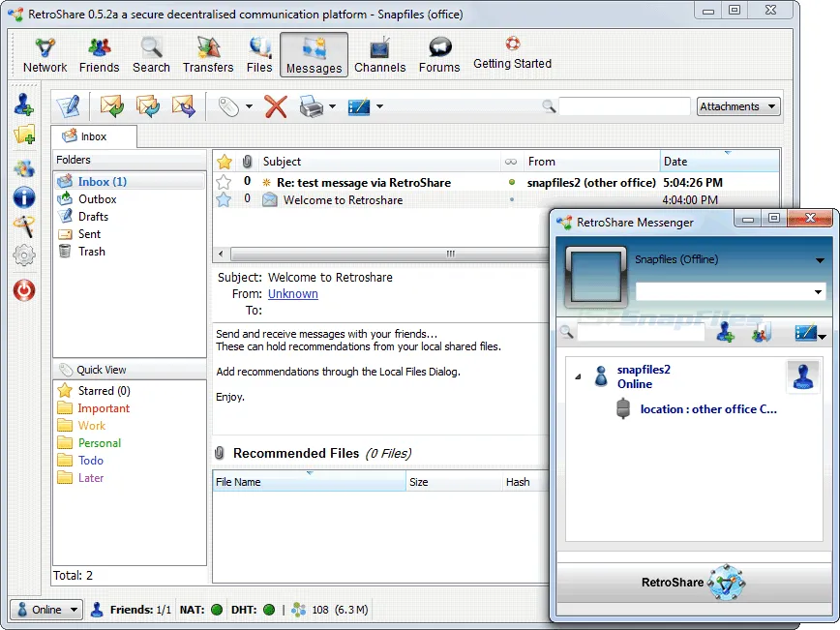Image resolution: width=840 pixels, height=630 pixels.
Task: Click the Messenger friend search field
Action: [x=641, y=333]
